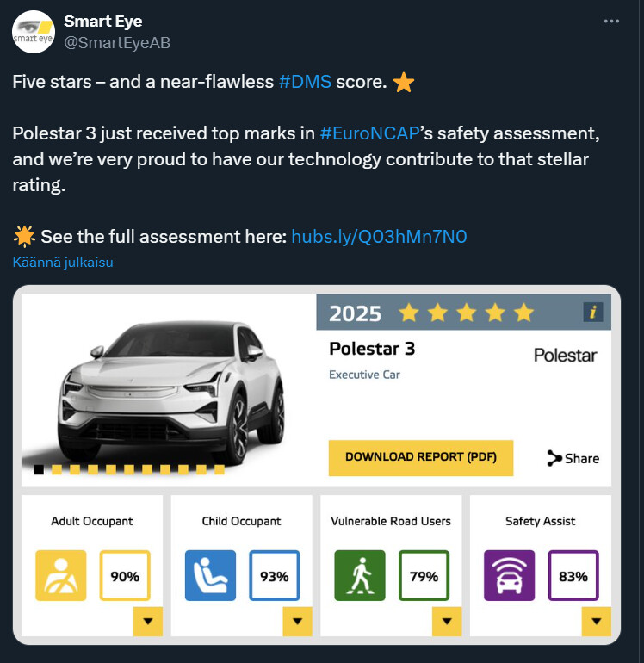This screenshot has width=644, height=663.
Task: Expand the Safety Assist details arrow
Action: [597, 621]
